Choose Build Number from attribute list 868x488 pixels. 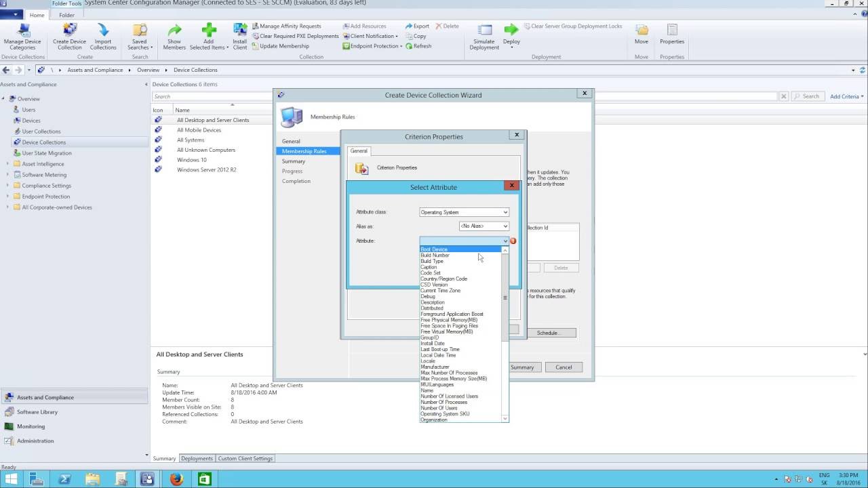435,256
